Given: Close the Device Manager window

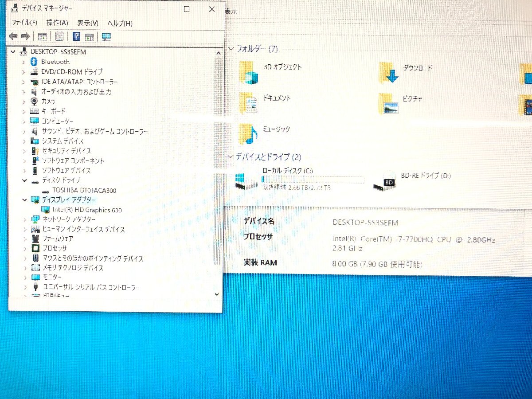Looking at the screenshot, I should coord(211,9).
